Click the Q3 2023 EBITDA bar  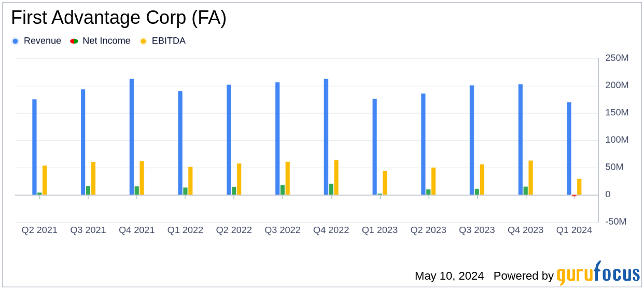482,180
